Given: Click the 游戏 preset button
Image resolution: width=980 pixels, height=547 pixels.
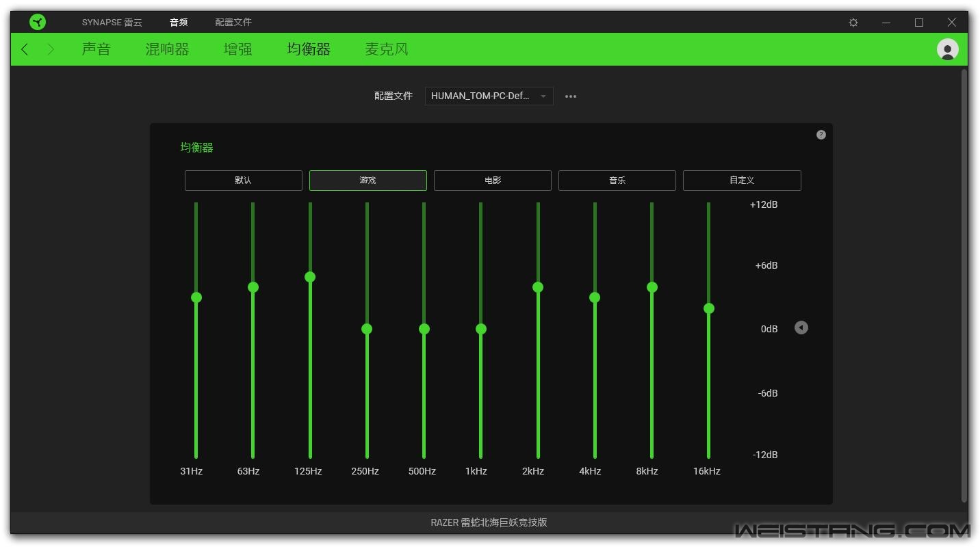Looking at the screenshot, I should [367, 181].
